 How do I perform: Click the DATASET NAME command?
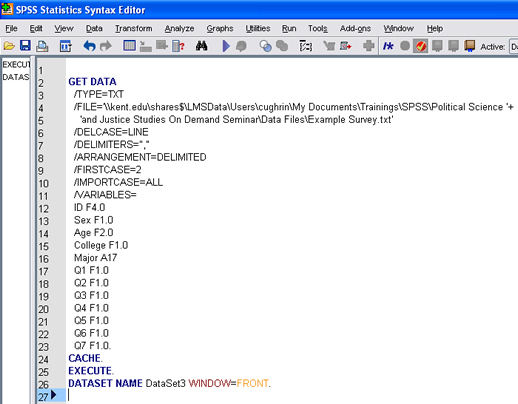(105, 383)
